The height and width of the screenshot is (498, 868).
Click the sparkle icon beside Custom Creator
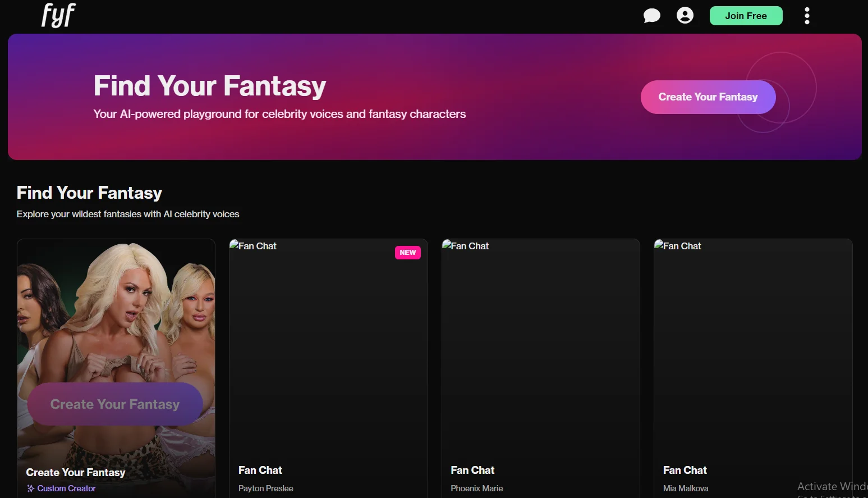pyautogui.click(x=30, y=488)
